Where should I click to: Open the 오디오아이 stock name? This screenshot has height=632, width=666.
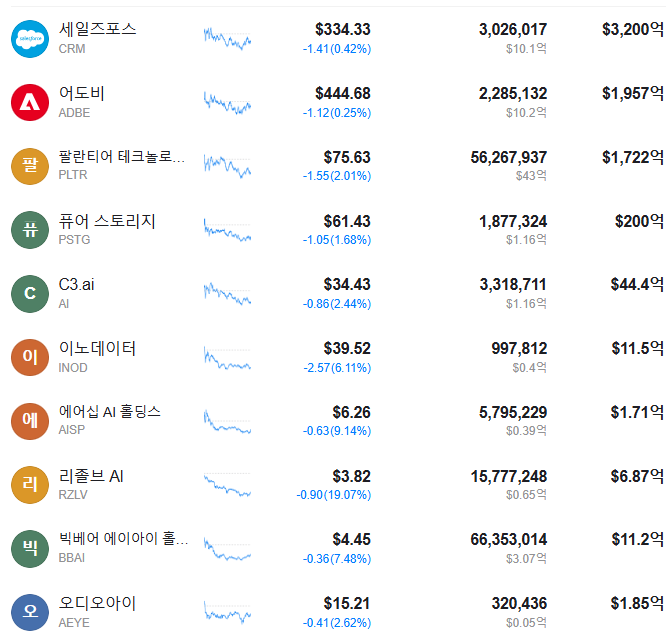97,603
